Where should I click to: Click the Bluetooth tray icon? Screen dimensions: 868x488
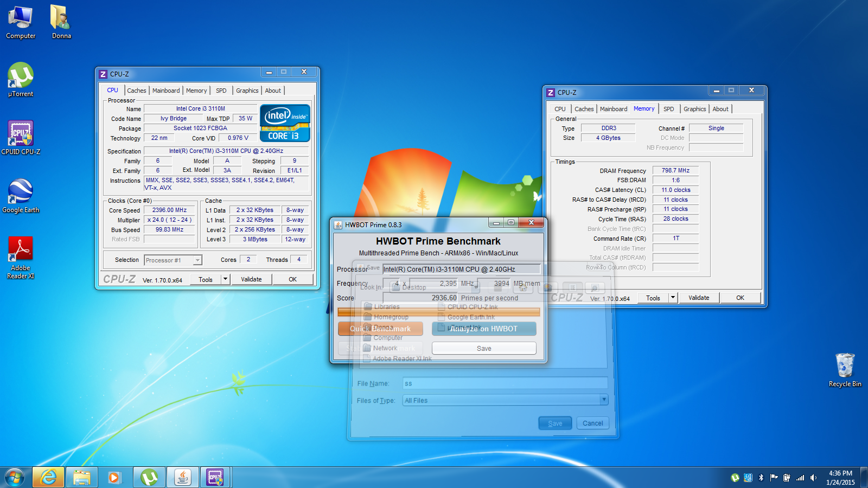[761, 478]
